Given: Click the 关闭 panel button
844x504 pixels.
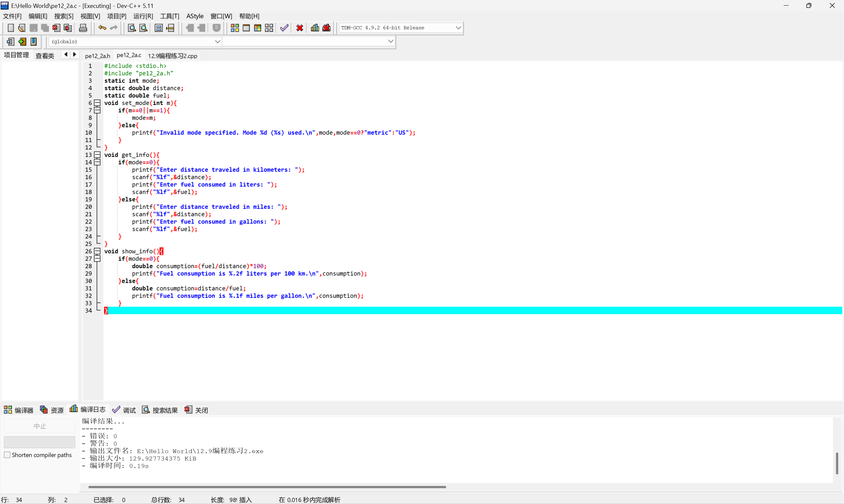Looking at the screenshot, I should tap(196, 410).
